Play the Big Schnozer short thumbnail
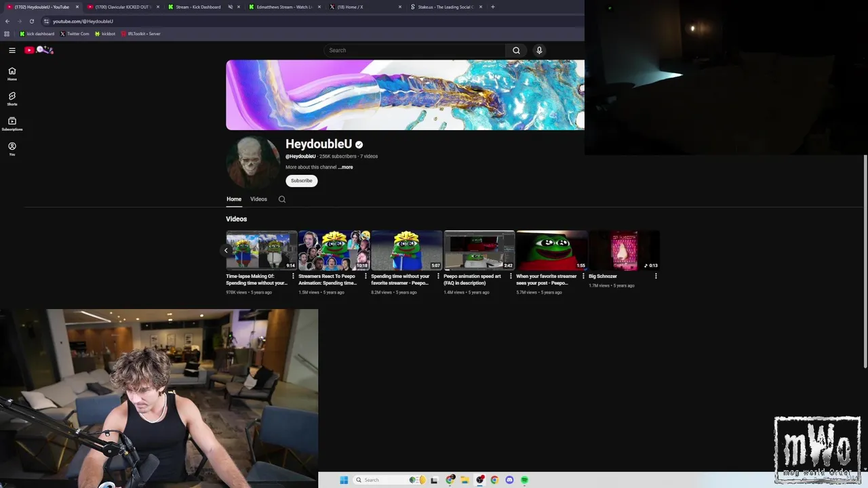The image size is (868, 488). tap(624, 250)
